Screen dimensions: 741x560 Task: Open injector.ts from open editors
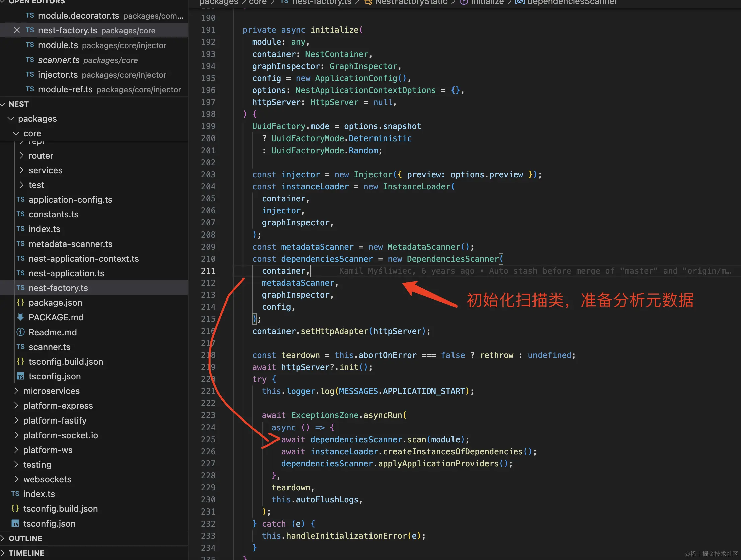(x=58, y=75)
